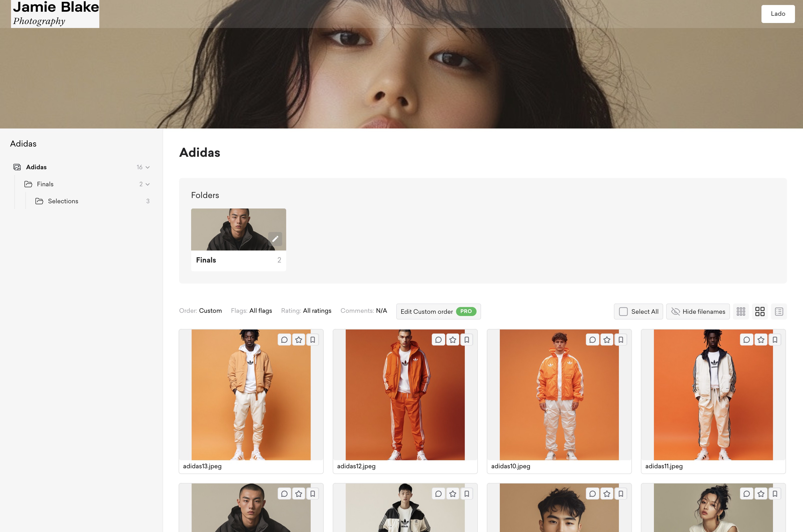Switch to list view
This screenshot has height=532, width=803.
coord(779,311)
